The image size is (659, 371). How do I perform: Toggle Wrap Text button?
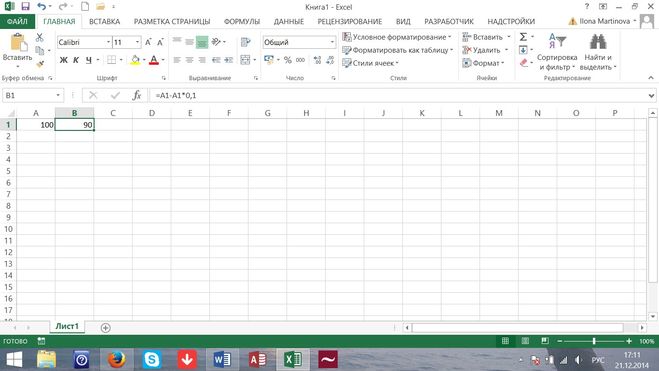pos(245,42)
